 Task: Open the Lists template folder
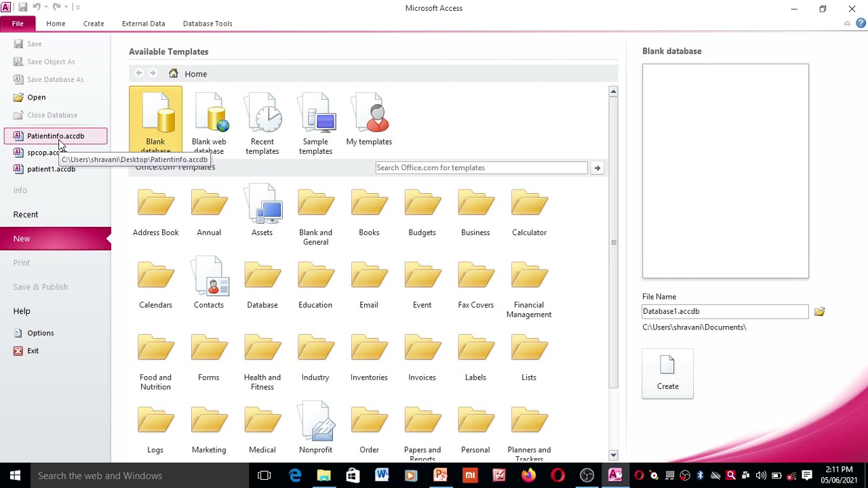(x=529, y=357)
